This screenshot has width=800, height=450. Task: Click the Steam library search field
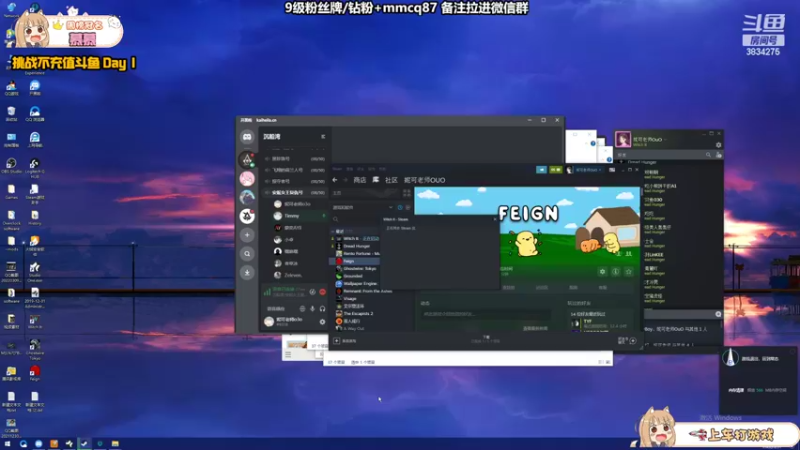tap(357, 219)
